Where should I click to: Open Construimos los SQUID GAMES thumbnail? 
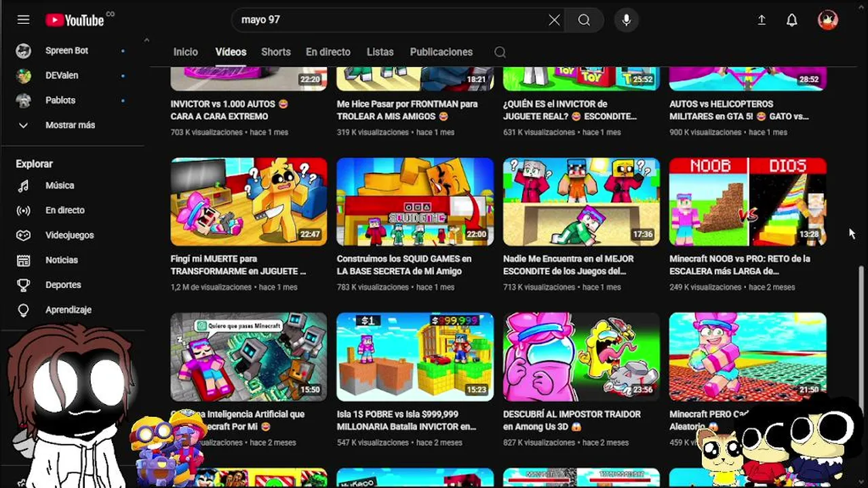click(415, 202)
